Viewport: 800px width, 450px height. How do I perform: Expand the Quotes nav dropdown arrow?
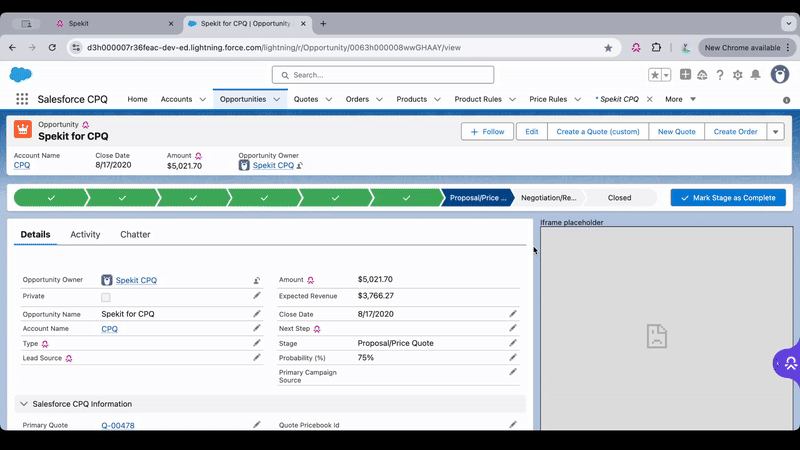point(329,99)
